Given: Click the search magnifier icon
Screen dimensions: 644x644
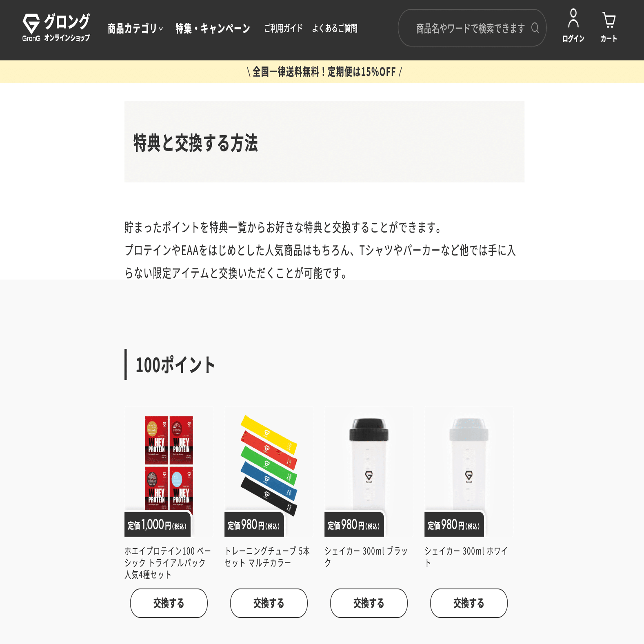Looking at the screenshot, I should coord(535,28).
